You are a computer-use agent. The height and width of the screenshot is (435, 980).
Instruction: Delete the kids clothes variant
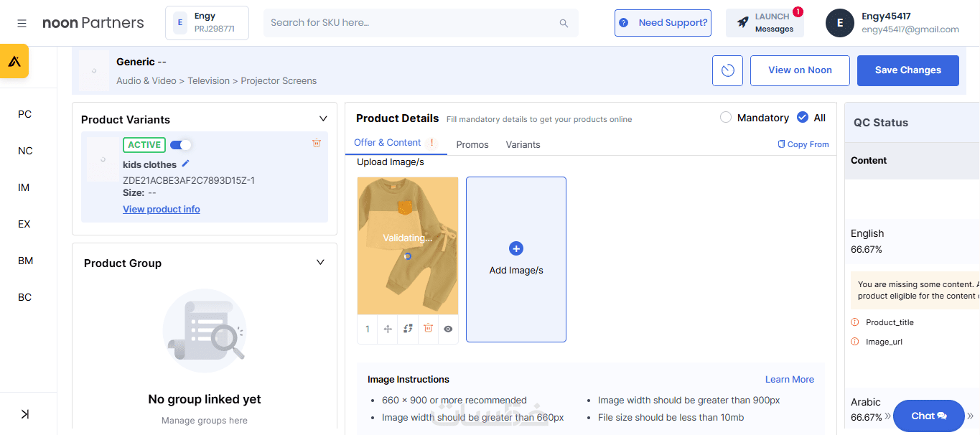tap(317, 144)
